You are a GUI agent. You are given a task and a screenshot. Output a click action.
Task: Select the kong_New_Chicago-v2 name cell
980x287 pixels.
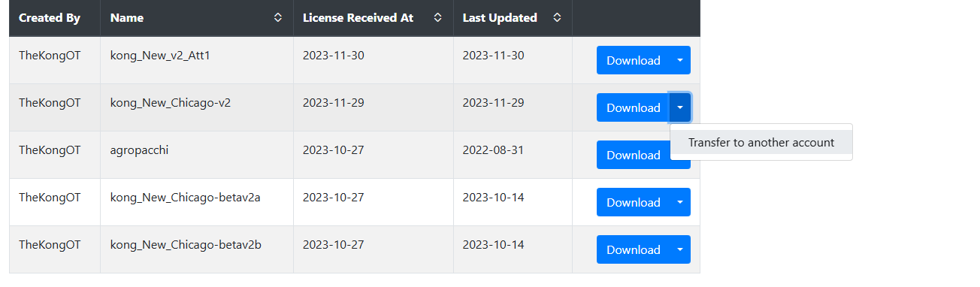point(197,107)
